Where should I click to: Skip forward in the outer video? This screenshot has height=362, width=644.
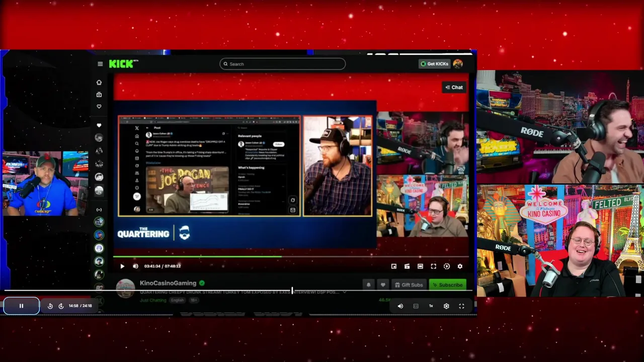click(x=61, y=306)
